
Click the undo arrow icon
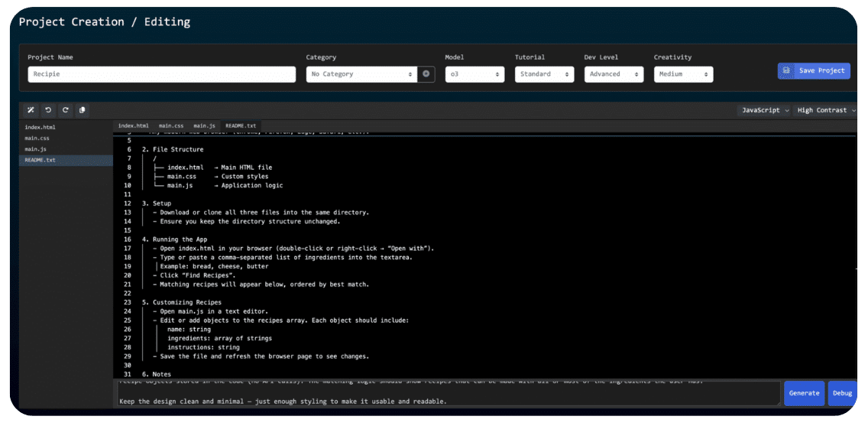click(x=48, y=110)
